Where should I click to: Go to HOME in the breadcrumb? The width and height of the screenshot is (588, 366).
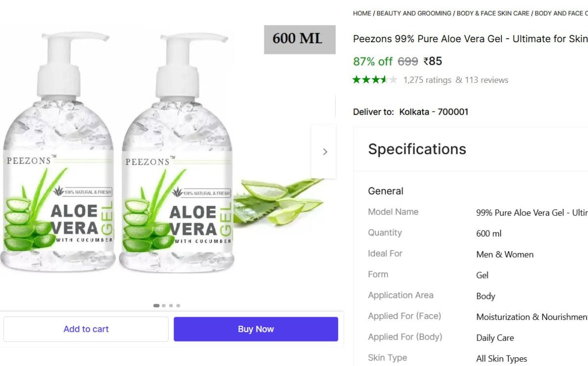[362, 13]
